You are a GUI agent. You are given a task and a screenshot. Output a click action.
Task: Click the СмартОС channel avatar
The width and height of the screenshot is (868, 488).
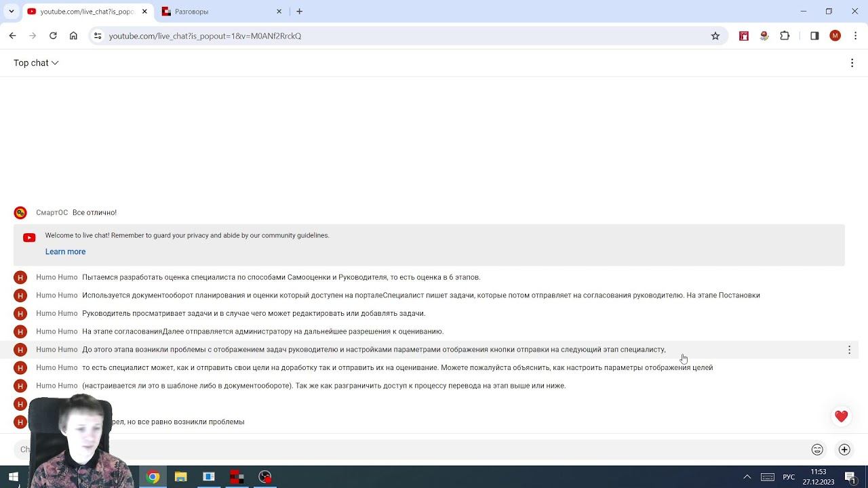coord(20,213)
